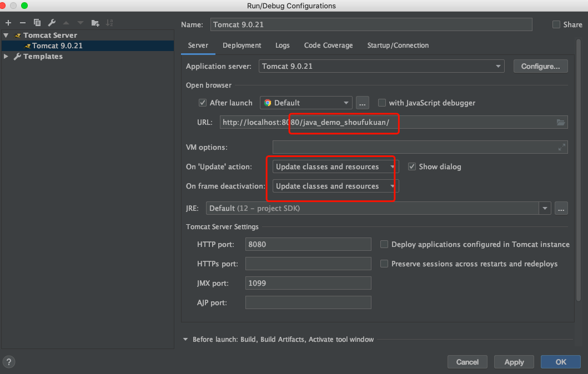Copy the selected configuration
Image resolution: width=588 pixels, height=374 pixels.
pyautogui.click(x=37, y=23)
